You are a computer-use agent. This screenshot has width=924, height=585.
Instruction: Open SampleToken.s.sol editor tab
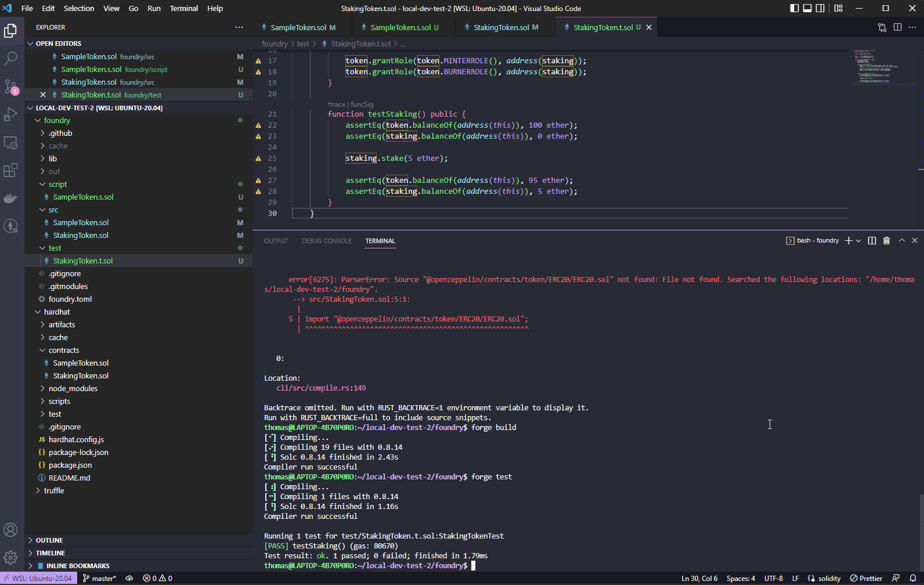point(403,27)
